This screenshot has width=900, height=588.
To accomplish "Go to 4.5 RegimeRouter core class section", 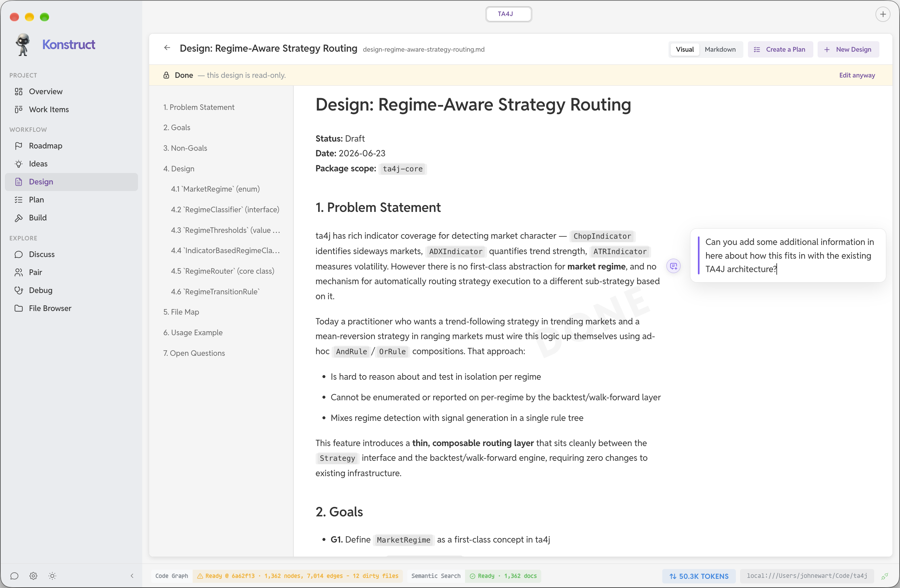I will 222,271.
